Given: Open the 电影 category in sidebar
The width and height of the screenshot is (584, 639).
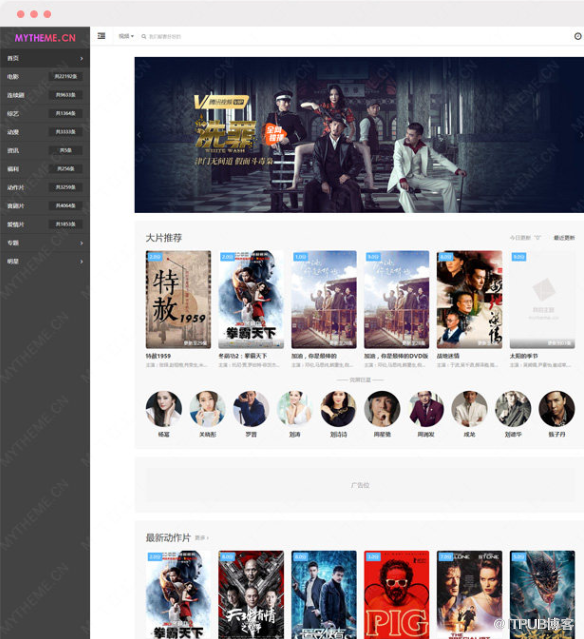Looking at the screenshot, I should [x=45, y=77].
